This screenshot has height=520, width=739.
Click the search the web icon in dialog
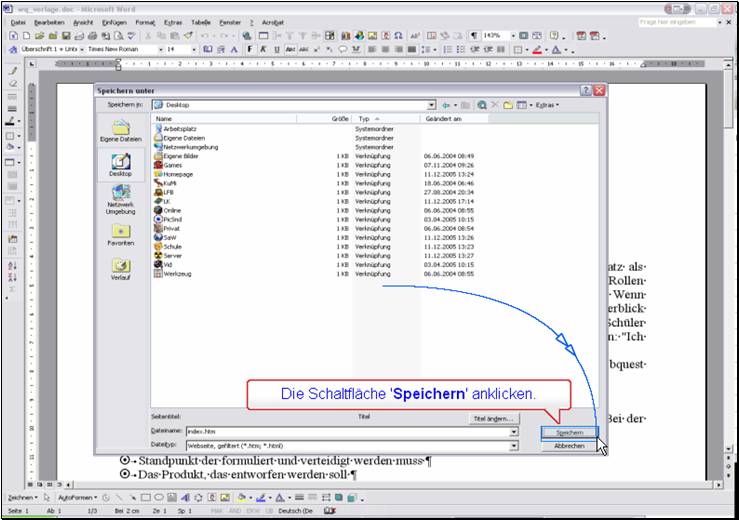coord(482,105)
